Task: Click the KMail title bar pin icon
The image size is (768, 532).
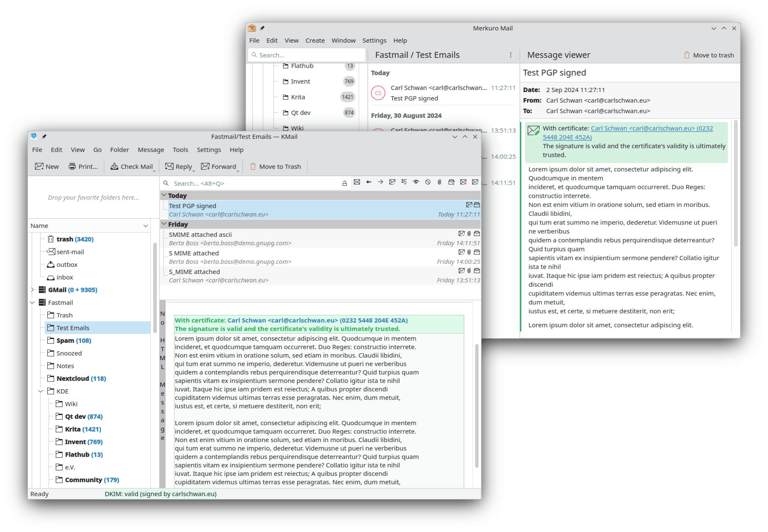Action: click(44, 137)
